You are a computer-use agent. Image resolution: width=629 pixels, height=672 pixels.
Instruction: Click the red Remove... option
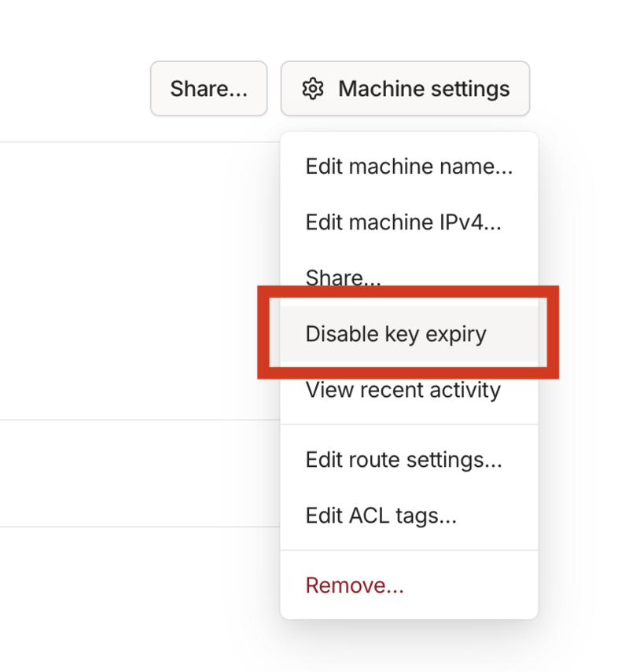pos(355,586)
